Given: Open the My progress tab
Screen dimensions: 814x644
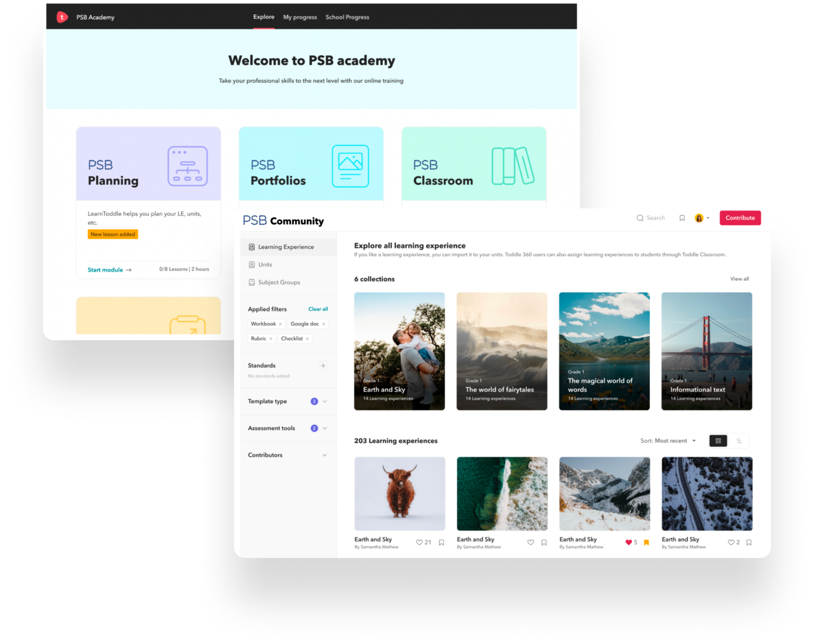Looking at the screenshot, I should click(x=300, y=17).
